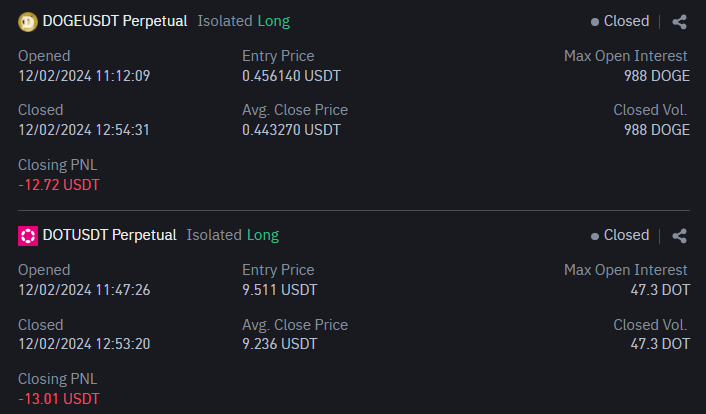Open the DOTUSDT Perpetual contract title
This screenshot has width=706, height=414.
pyautogui.click(x=109, y=235)
